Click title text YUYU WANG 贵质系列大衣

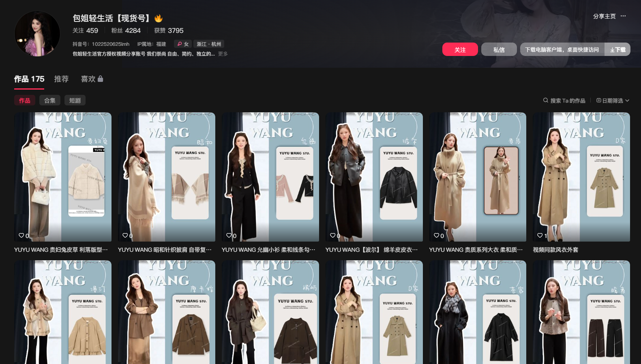tap(476, 250)
